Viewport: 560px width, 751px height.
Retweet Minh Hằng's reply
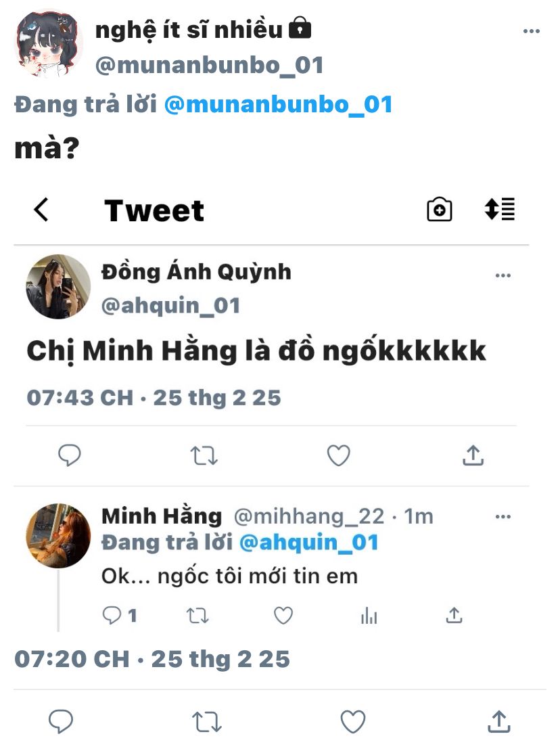click(197, 615)
